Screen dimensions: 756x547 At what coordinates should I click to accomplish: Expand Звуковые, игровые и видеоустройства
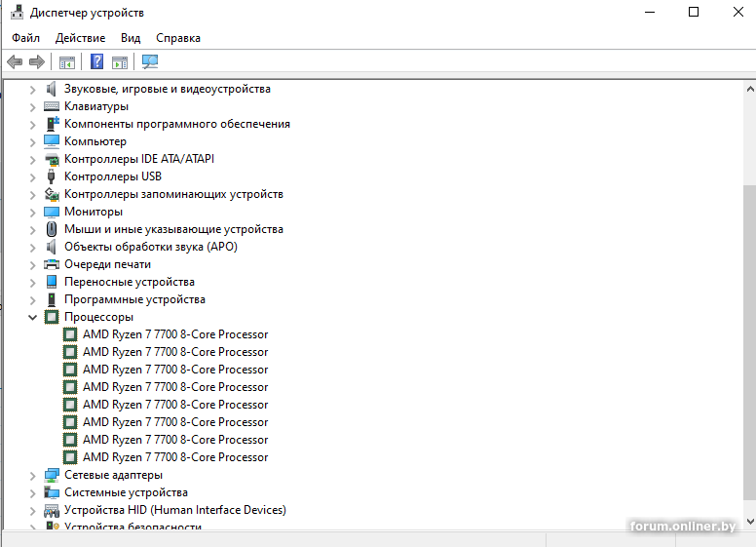(x=32, y=90)
